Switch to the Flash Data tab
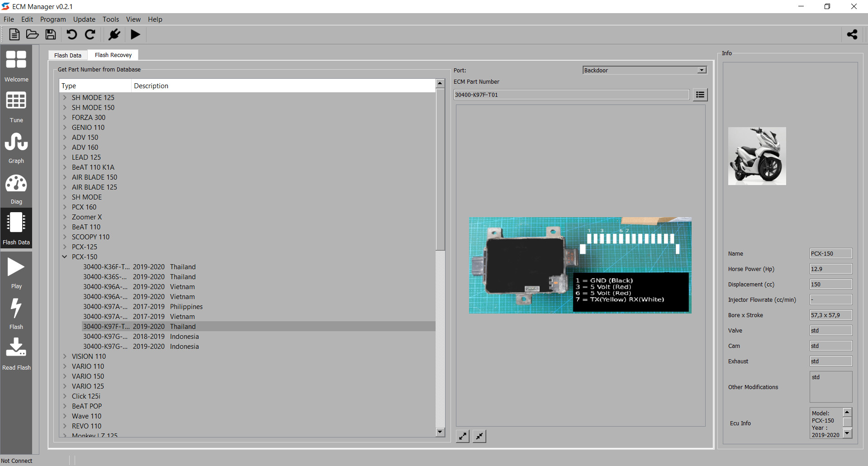Image resolution: width=868 pixels, height=466 pixels. [68, 55]
